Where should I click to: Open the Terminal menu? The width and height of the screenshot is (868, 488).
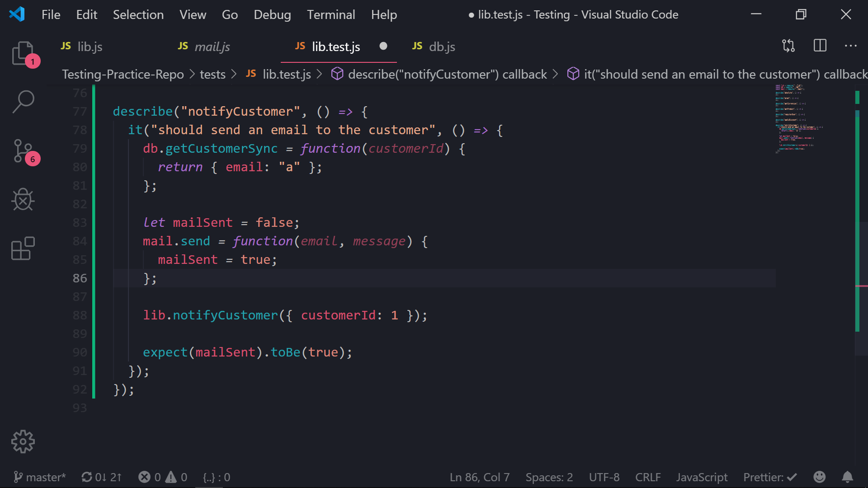[x=331, y=14]
